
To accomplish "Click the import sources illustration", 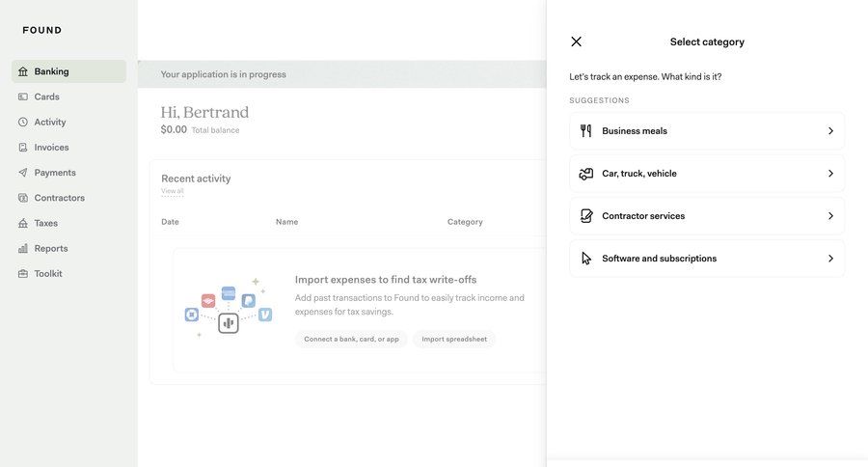I will click(228, 308).
